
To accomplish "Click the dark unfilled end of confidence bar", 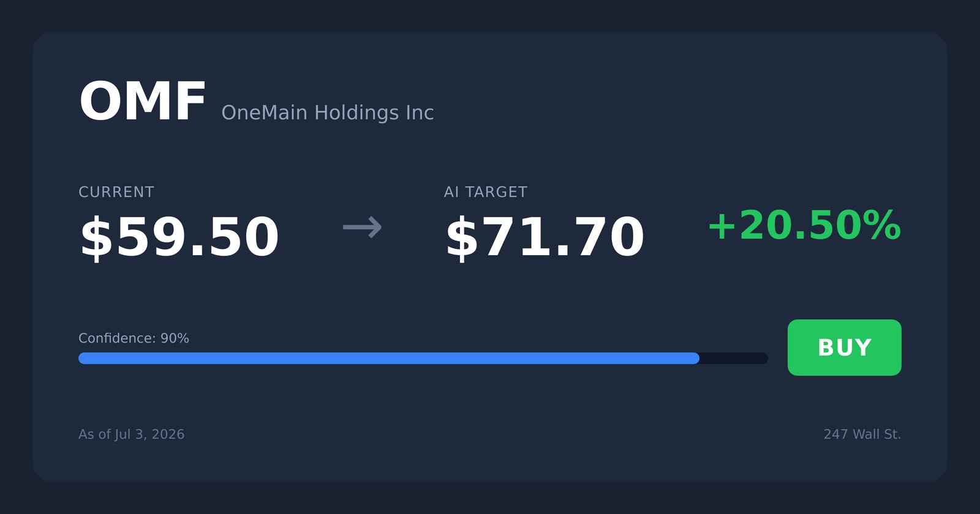I will [734, 358].
